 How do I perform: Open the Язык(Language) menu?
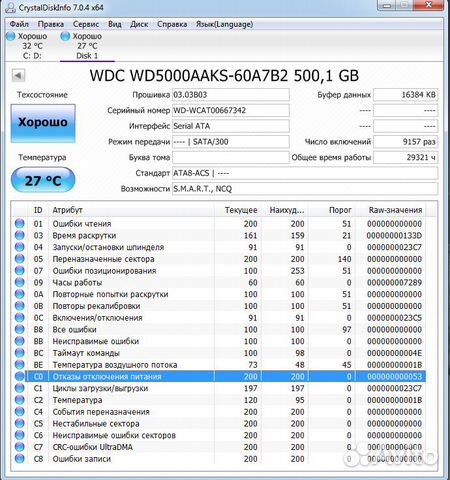pos(224,24)
